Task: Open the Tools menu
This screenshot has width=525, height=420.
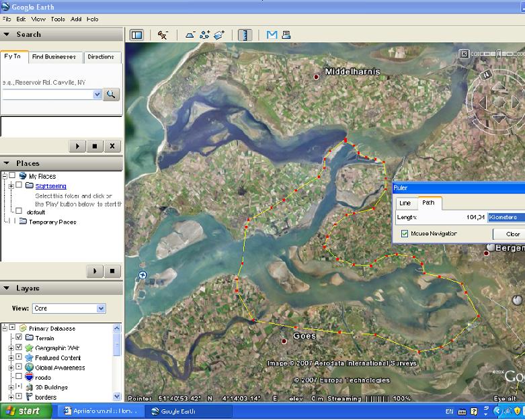Action: tap(58, 19)
